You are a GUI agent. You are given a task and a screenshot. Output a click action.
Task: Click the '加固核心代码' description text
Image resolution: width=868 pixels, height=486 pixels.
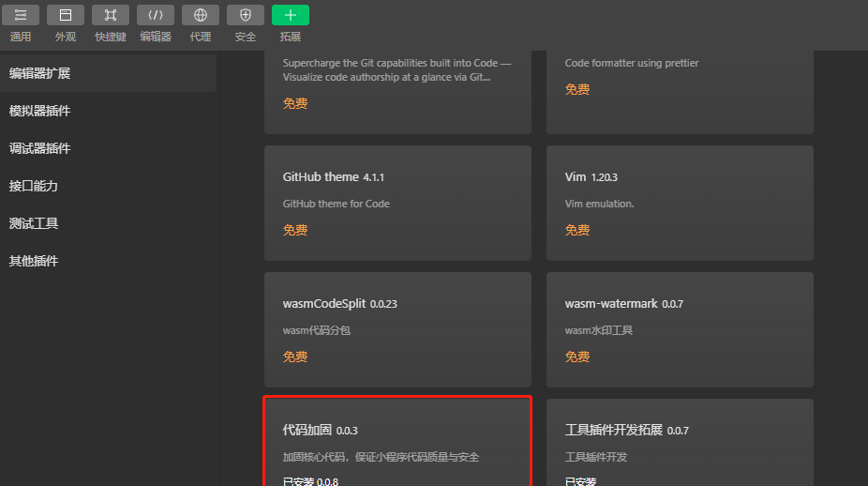[381, 457]
